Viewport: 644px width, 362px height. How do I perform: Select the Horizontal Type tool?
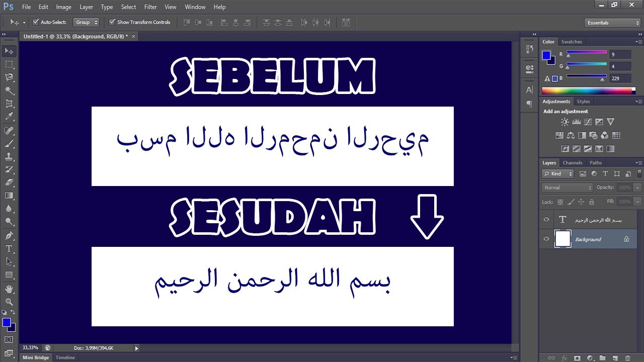tap(9, 248)
